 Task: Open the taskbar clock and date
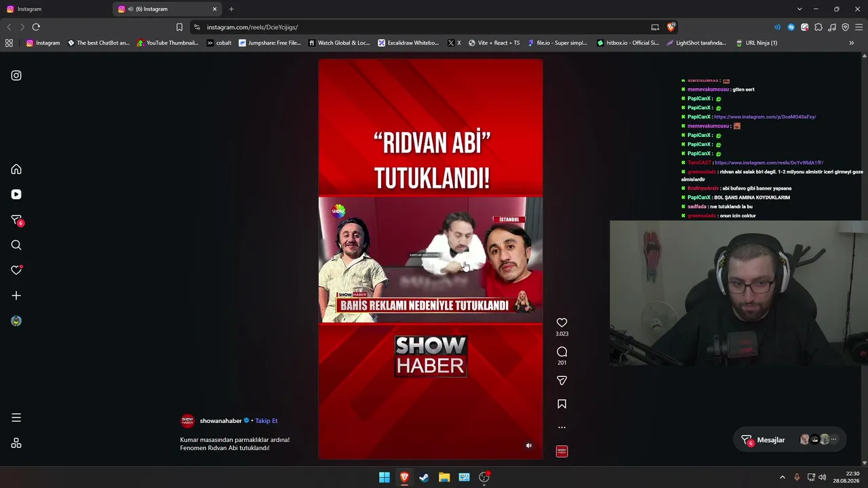[x=846, y=477]
